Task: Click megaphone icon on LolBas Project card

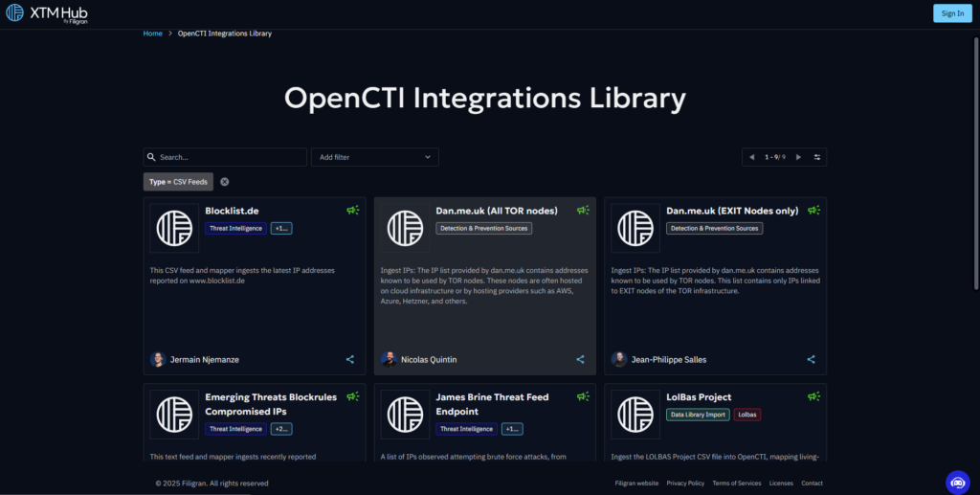Action: coord(813,396)
